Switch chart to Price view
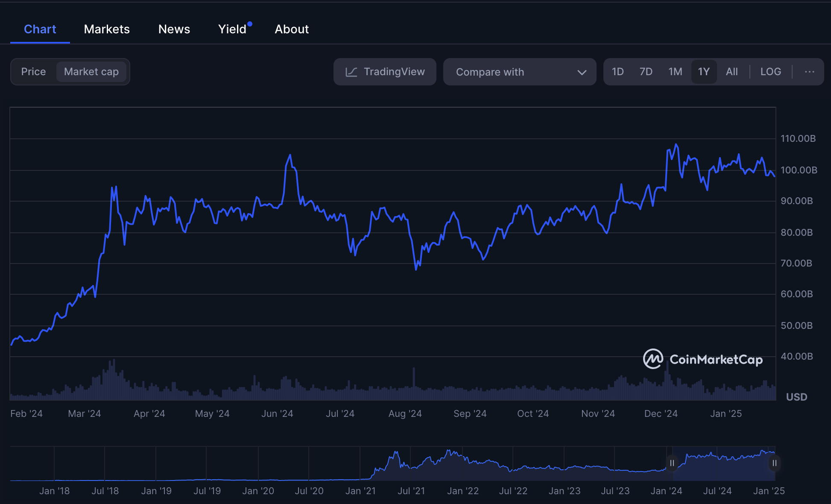 33,72
